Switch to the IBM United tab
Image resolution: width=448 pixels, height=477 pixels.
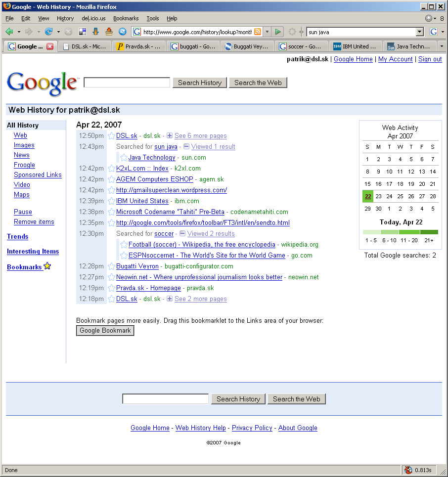356,46
